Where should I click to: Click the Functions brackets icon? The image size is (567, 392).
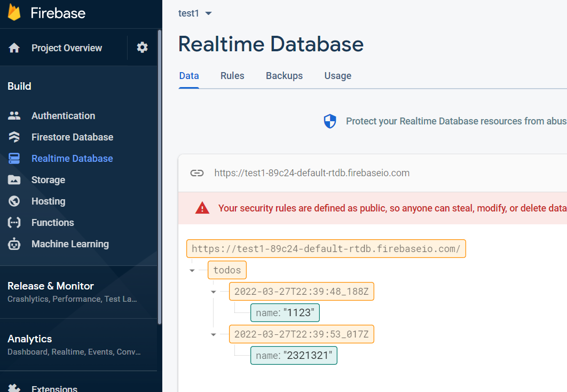[14, 223]
